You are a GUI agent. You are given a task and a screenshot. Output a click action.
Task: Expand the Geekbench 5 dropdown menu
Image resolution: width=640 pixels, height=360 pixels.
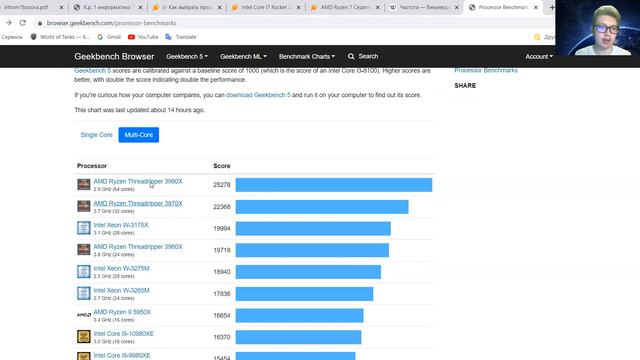tap(187, 56)
